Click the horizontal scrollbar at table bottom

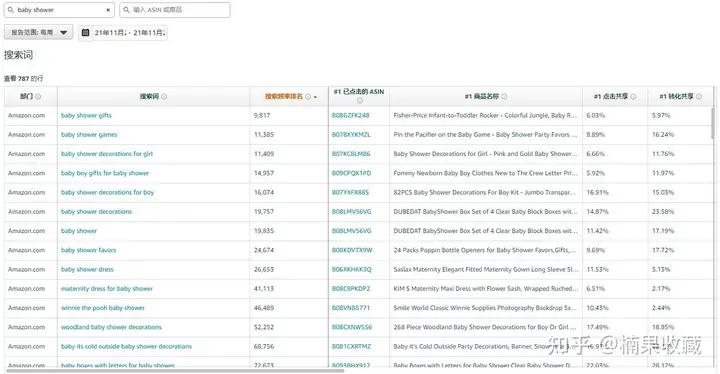point(175,370)
